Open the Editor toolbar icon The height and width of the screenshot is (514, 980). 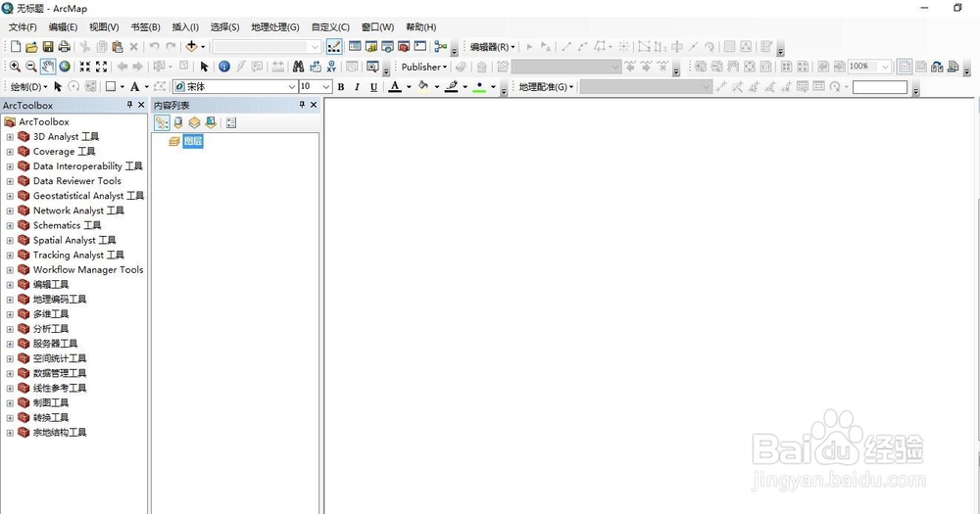[334, 46]
